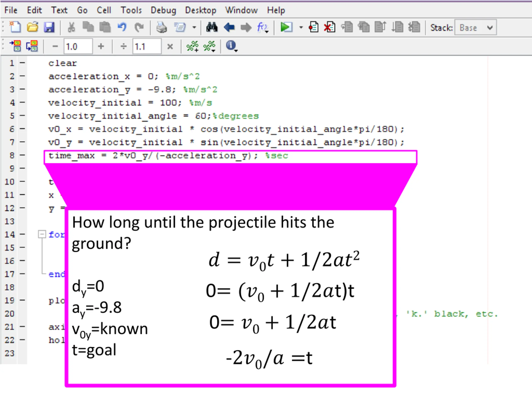Redo edit with Redo arrow

[x=139, y=27]
